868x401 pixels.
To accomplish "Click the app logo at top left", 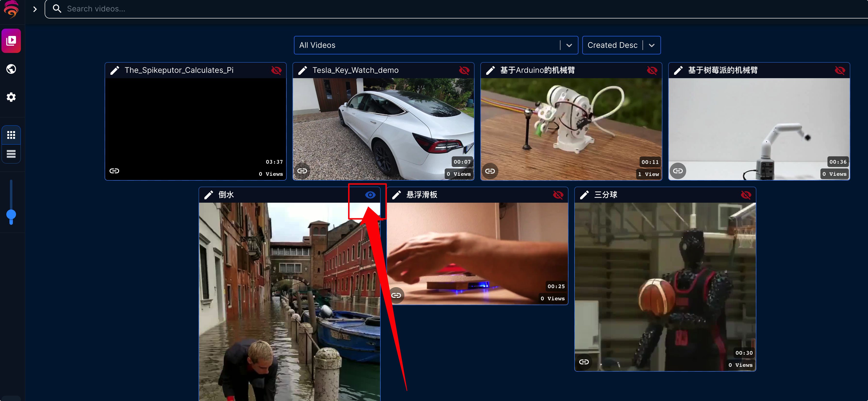I will (x=11, y=9).
